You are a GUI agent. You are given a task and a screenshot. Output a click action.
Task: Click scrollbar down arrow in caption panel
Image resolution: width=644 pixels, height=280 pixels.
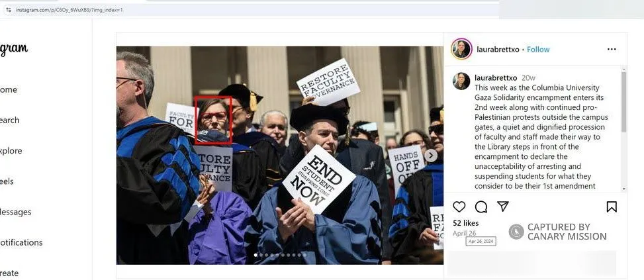(x=624, y=189)
